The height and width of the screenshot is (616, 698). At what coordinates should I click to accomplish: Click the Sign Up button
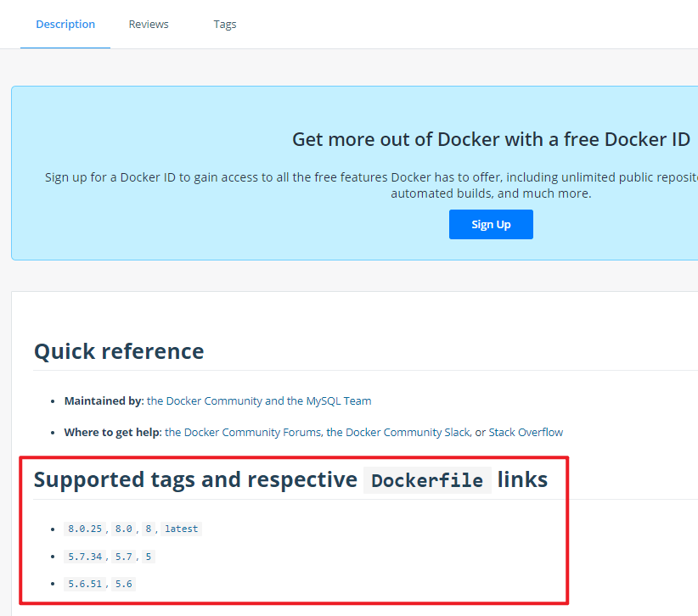point(491,224)
